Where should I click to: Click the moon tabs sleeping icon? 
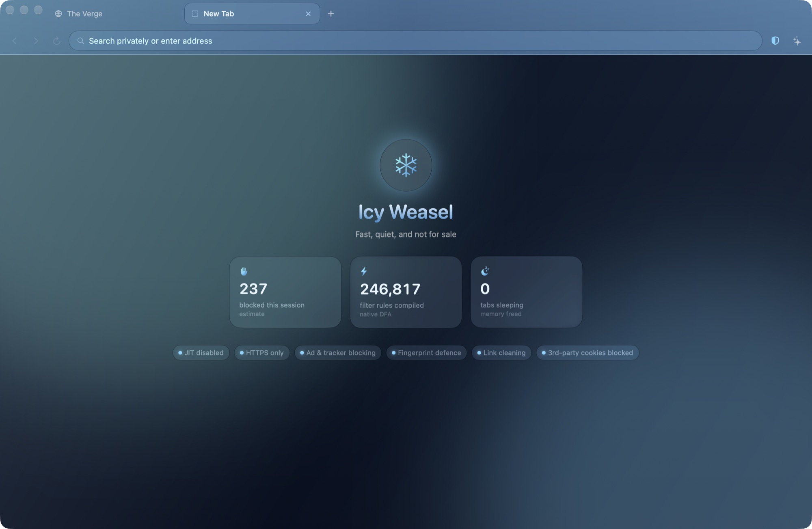pyautogui.click(x=485, y=271)
